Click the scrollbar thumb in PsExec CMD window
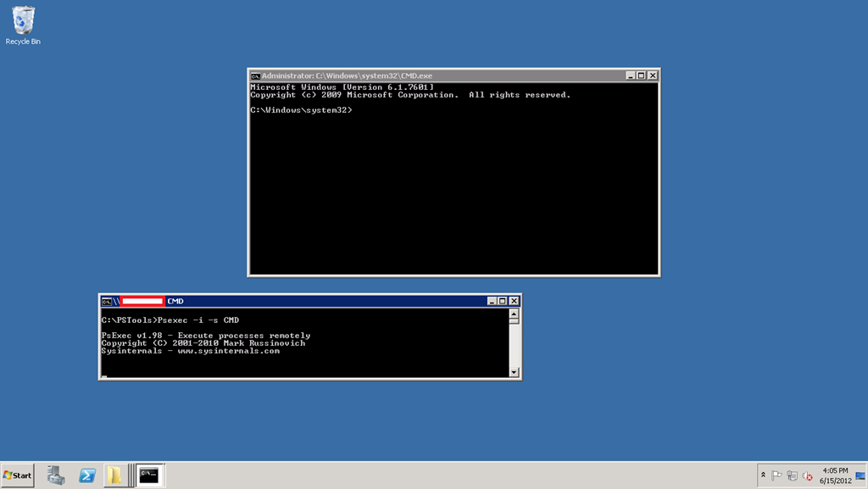 [x=514, y=321]
